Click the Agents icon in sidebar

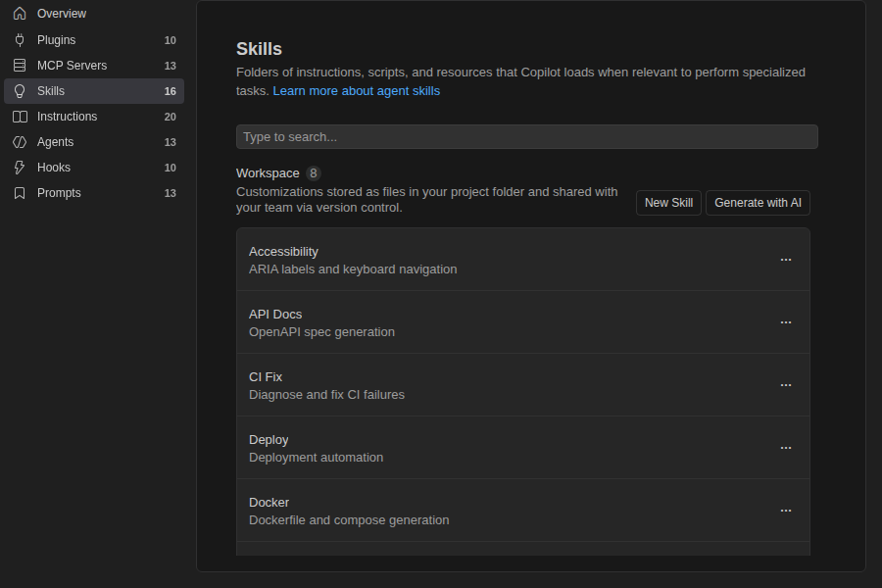(20, 142)
